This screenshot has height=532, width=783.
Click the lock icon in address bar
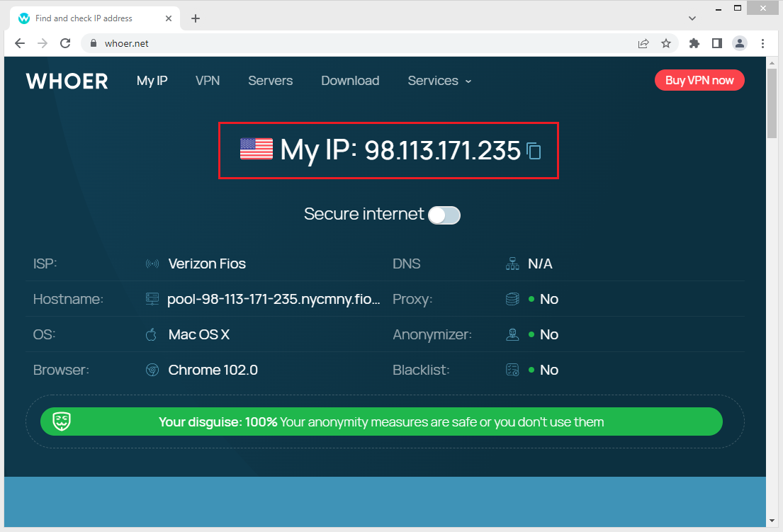94,43
